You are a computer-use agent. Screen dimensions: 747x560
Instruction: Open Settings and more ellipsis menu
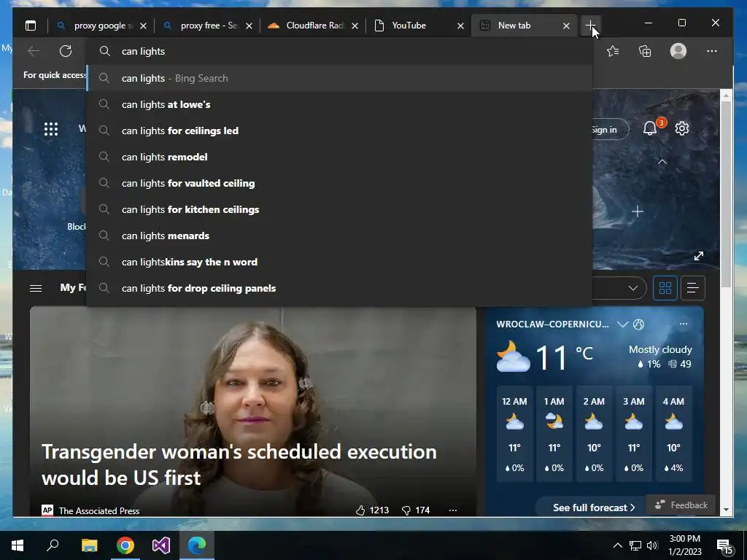[712, 51]
